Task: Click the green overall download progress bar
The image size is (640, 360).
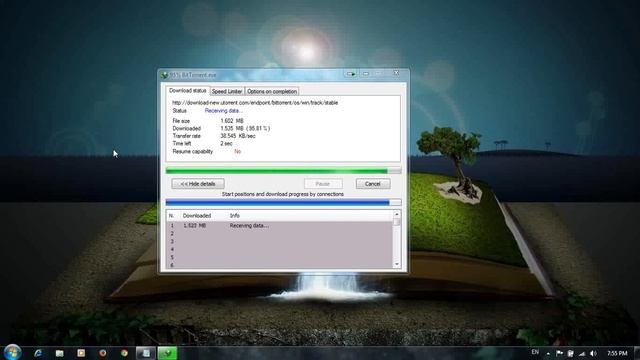Action: pos(283,171)
